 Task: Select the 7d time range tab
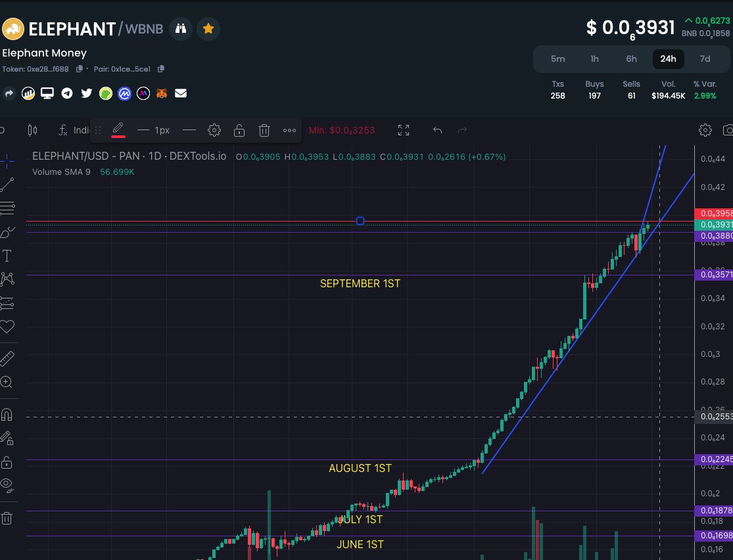[705, 59]
